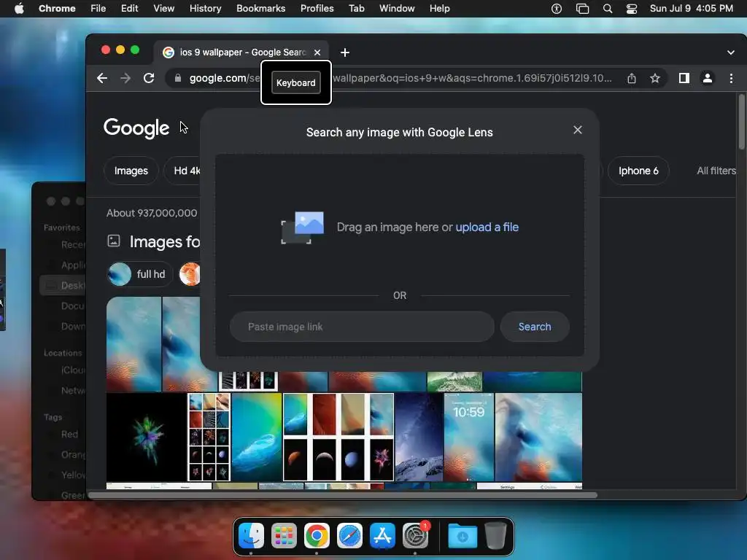747x560 pixels.
Task: Open Launchpad from the Dock
Action: (x=284, y=536)
